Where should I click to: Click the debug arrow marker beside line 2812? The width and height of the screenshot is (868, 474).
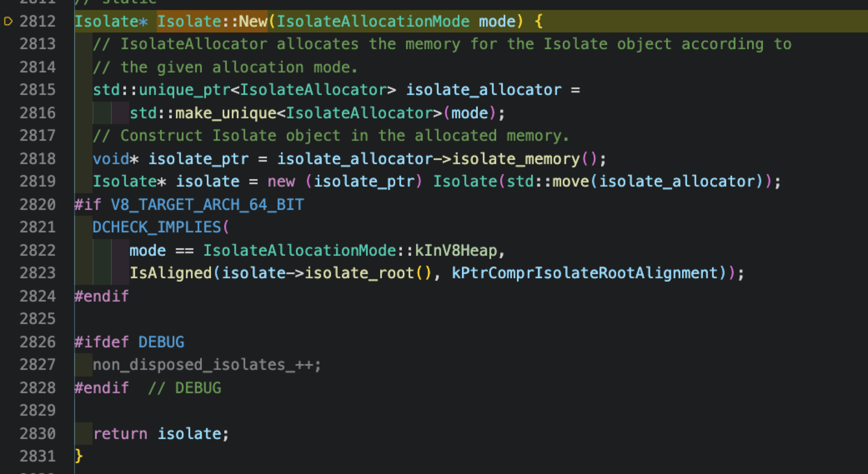(x=8, y=21)
